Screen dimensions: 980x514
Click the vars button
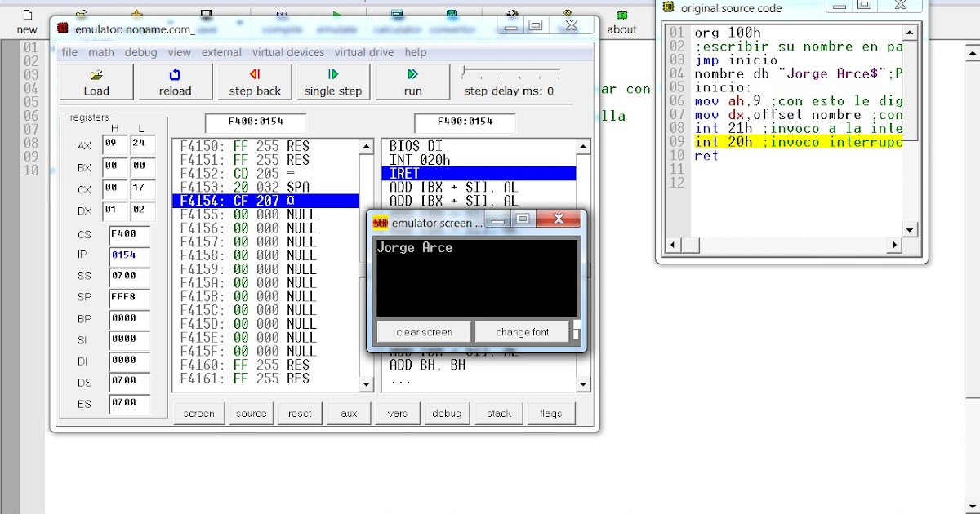(x=398, y=414)
